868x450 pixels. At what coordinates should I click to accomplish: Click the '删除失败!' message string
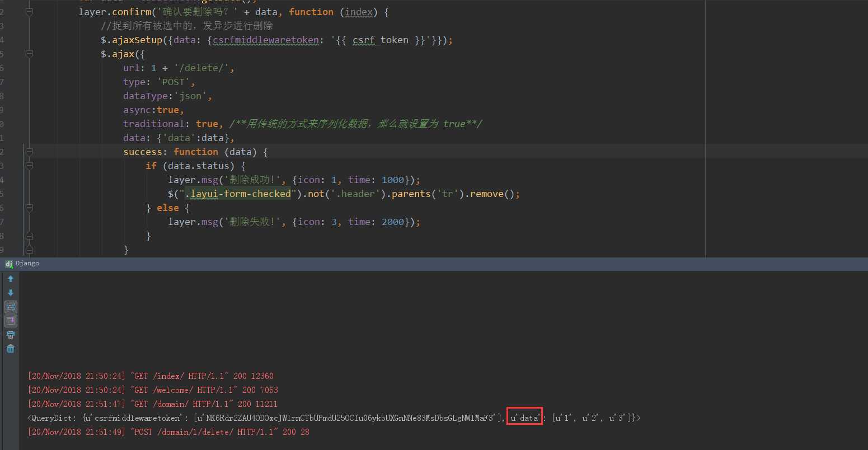(x=255, y=222)
